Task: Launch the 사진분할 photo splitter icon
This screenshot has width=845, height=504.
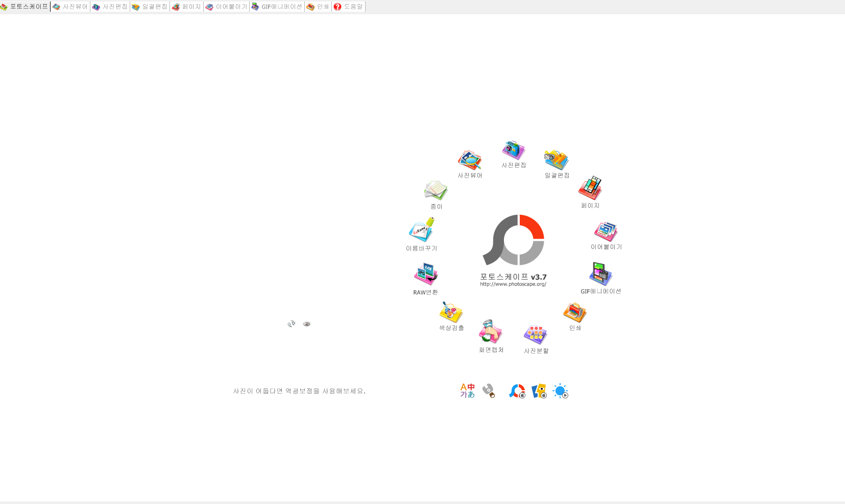Action: (536, 339)
